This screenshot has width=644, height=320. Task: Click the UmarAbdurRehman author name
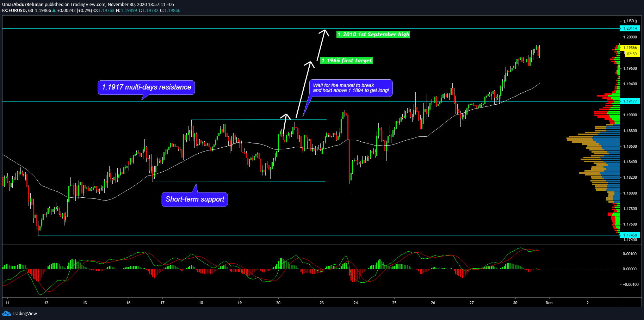click(23, 5)
